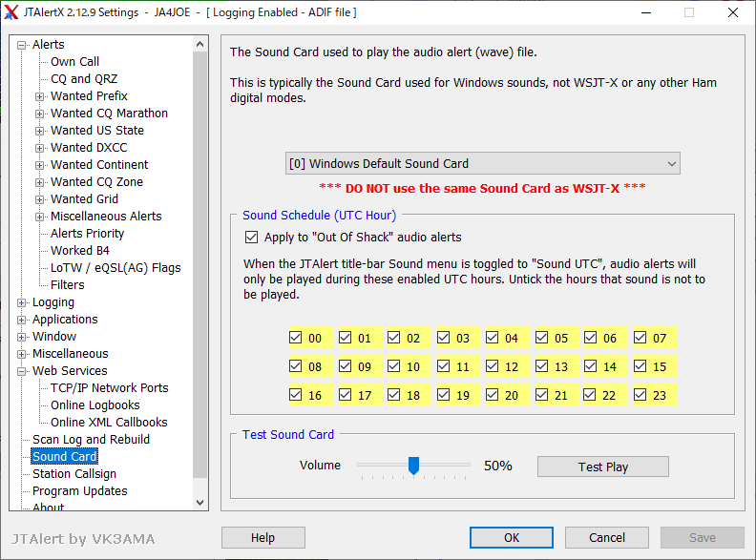Confirm settings with OK button

pos(512,537)
